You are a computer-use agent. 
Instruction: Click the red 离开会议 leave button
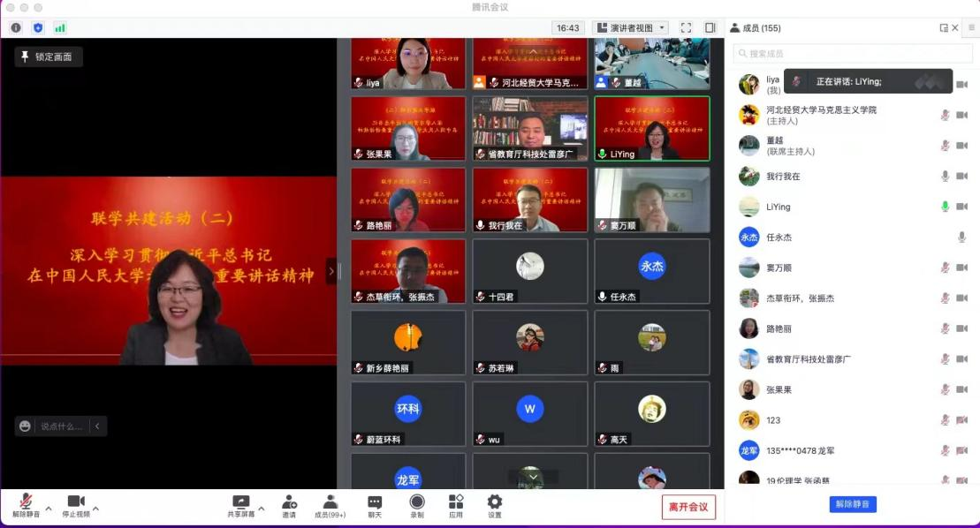(x=688, y=507)
